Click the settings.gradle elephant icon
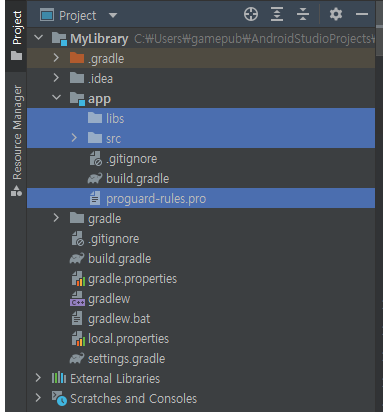This screenshot has width=383, height=412. pos(77,359)
